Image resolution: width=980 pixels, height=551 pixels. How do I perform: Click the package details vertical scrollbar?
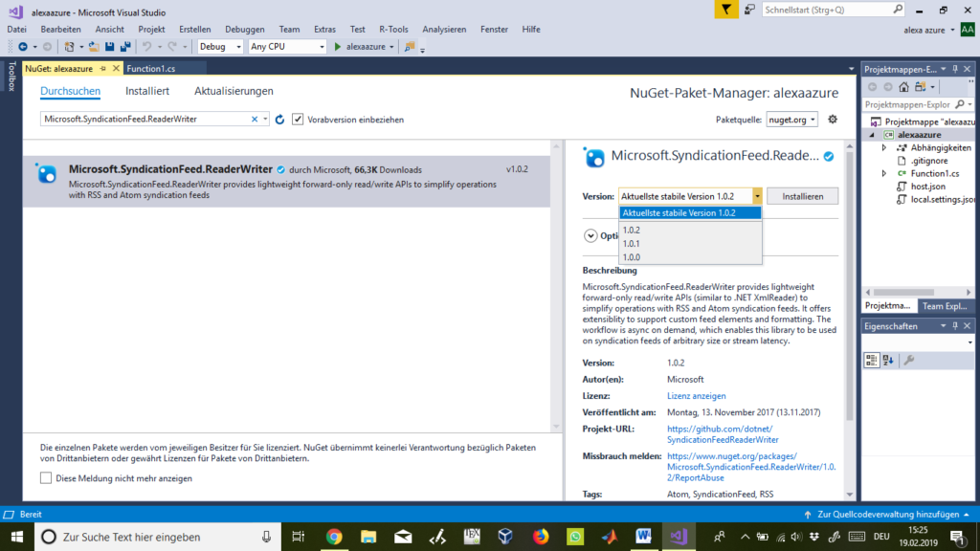point(850,284)
